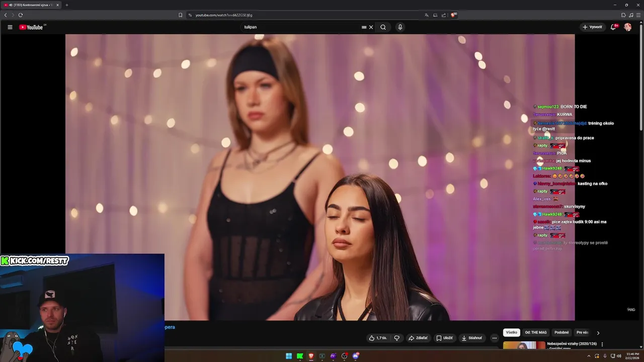Bookmark this page via the address bar icon
644x362 pixels.
tap(180, 15)
